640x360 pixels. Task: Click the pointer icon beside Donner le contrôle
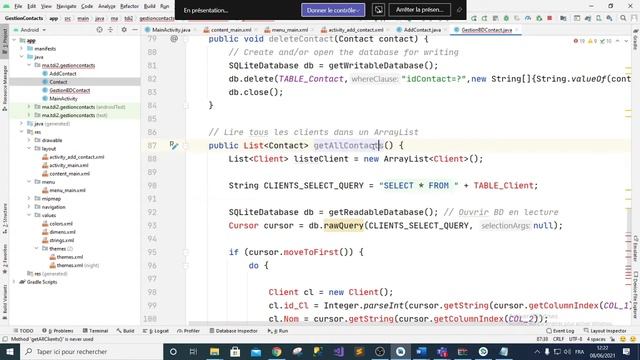click(378, 10)
